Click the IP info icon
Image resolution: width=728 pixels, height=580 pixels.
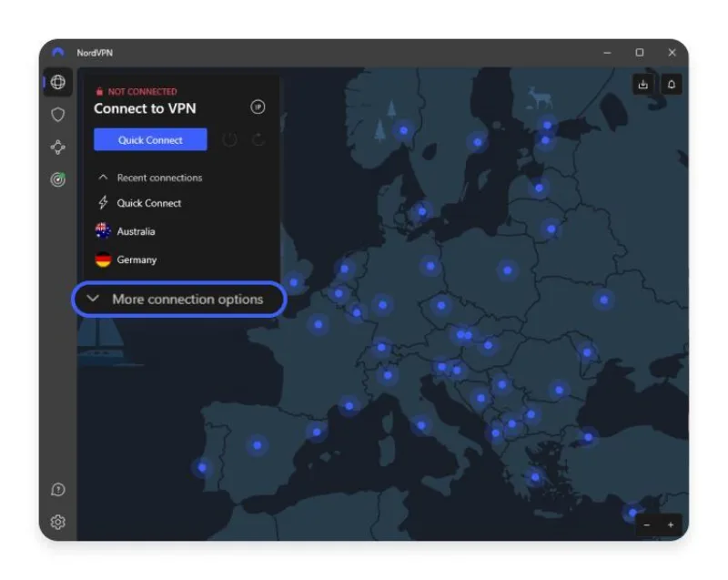click(x=258, y=107)
